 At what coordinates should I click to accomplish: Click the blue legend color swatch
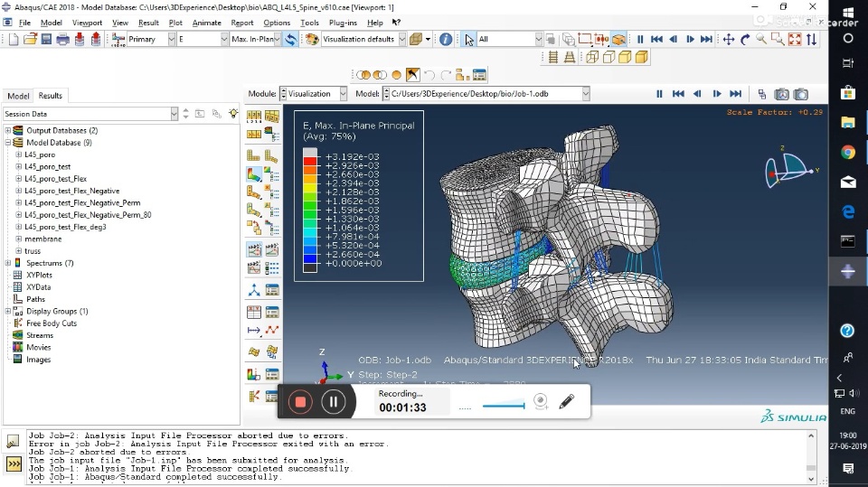pos(309,258)
